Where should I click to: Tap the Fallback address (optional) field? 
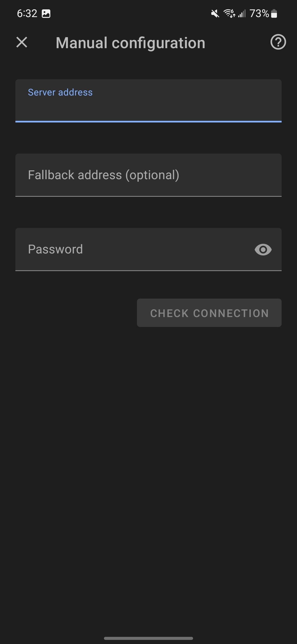[148, 175]
